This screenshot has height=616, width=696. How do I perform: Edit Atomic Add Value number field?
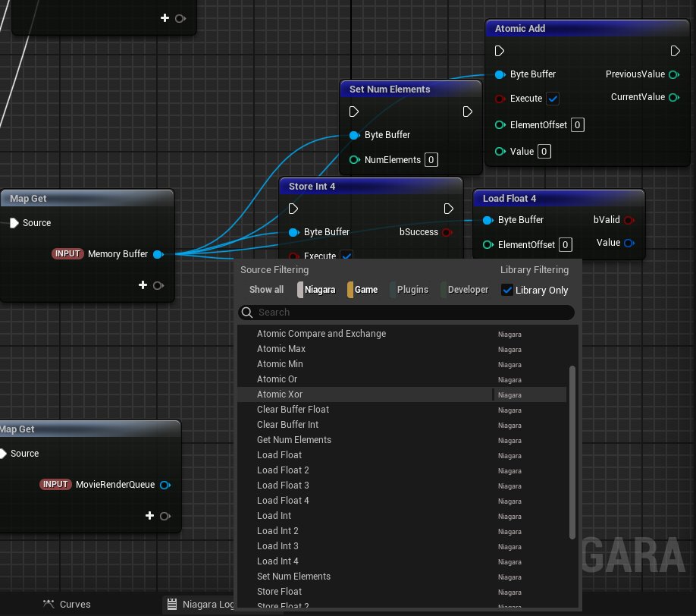pyautogui.click(x=544, y=152)
